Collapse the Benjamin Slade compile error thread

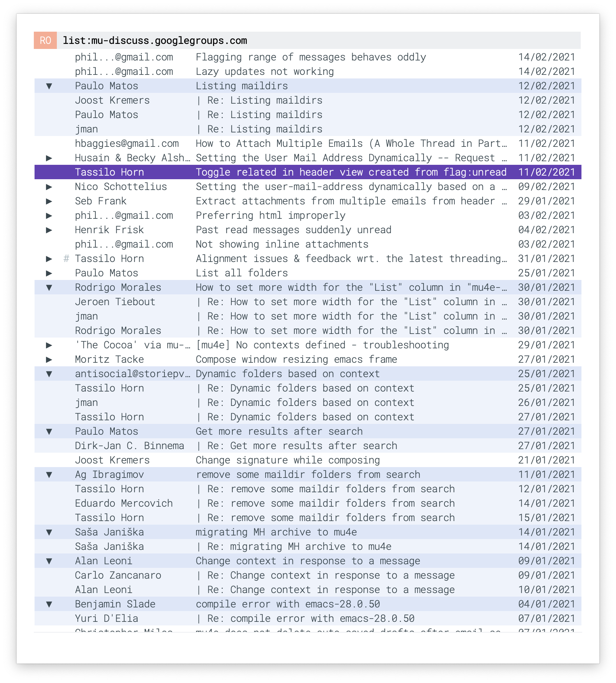pyautogui.click(x=49, y=604)
